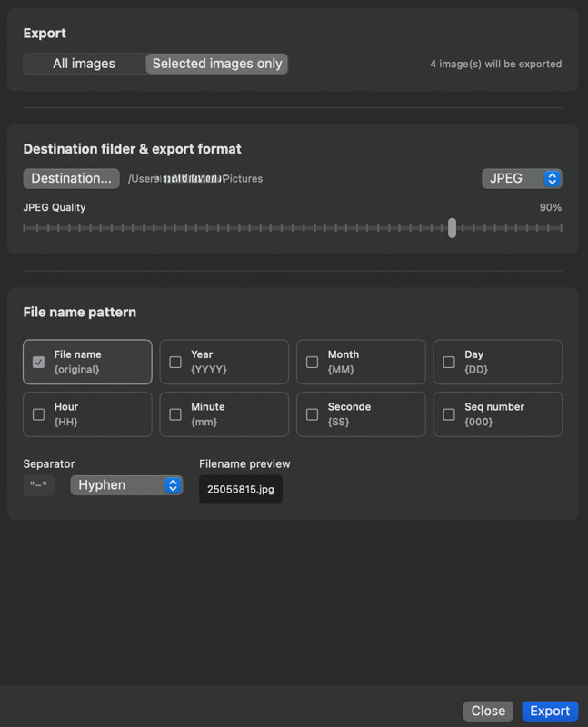This screenshot has width=588, height=727.
Task: Enable the Seq number {000} checkbox
Action: (x=448, y=413)
